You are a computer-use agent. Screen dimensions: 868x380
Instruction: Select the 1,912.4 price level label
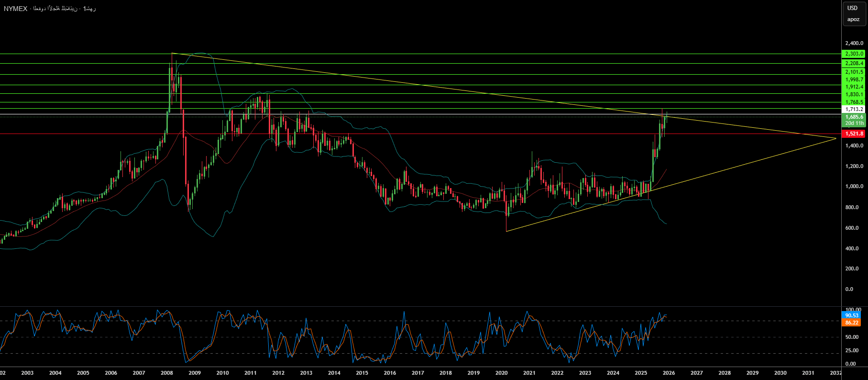pos(854,87)
